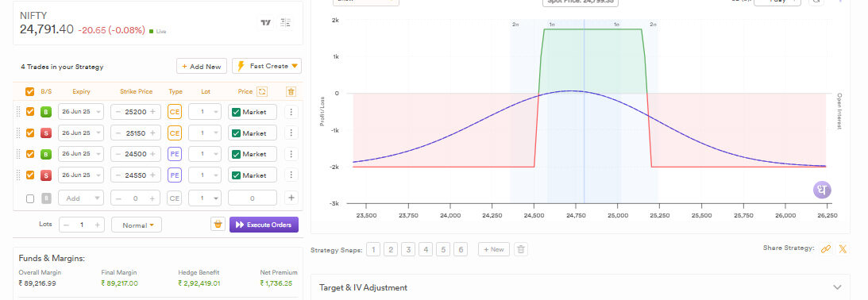Click the delete all trades trash icon

click(291, 91)
